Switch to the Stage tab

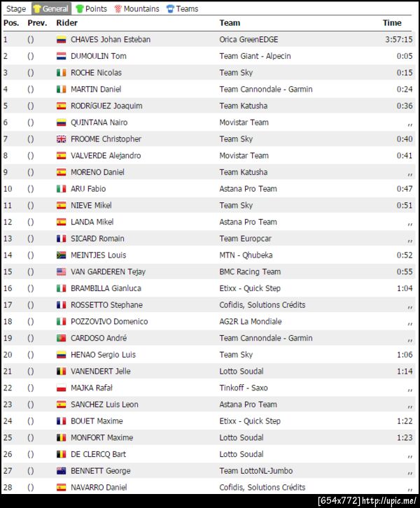16,9
